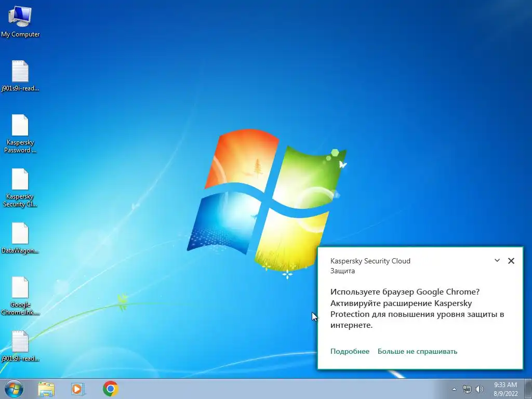Open the clock showing 9:33 AM
Viewport: 532px width, 399px height.
[506, 389]
